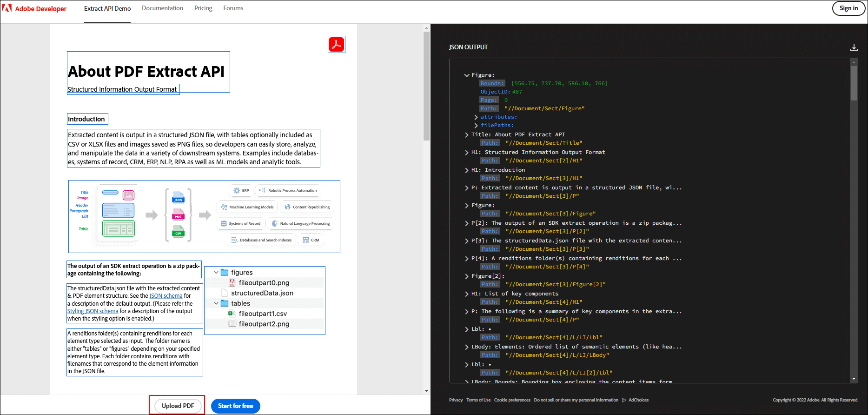Click the JSON panel scroll down arrow

[854, 379]
